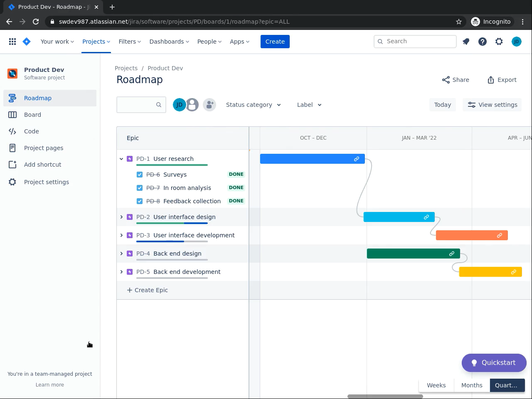This screenshot has width=532, height=399.
Task: Click the add people icon
Action: (x=209, y=105)
